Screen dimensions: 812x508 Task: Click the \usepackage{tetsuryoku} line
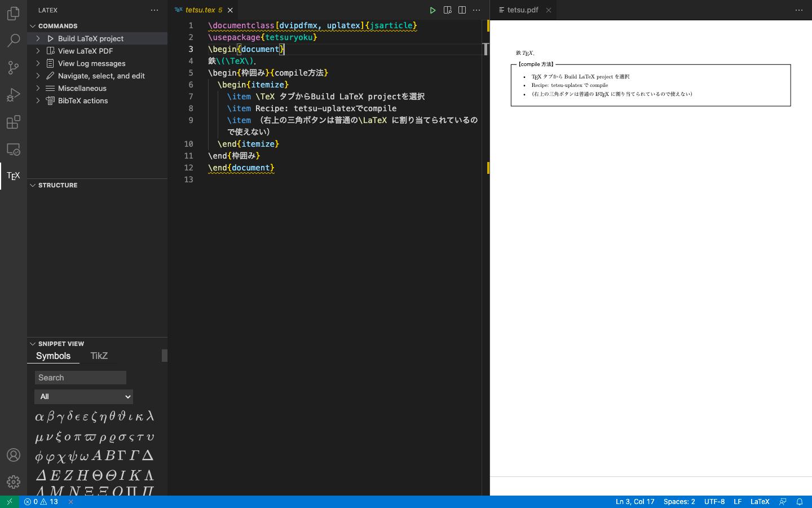(x=263, y=37)
